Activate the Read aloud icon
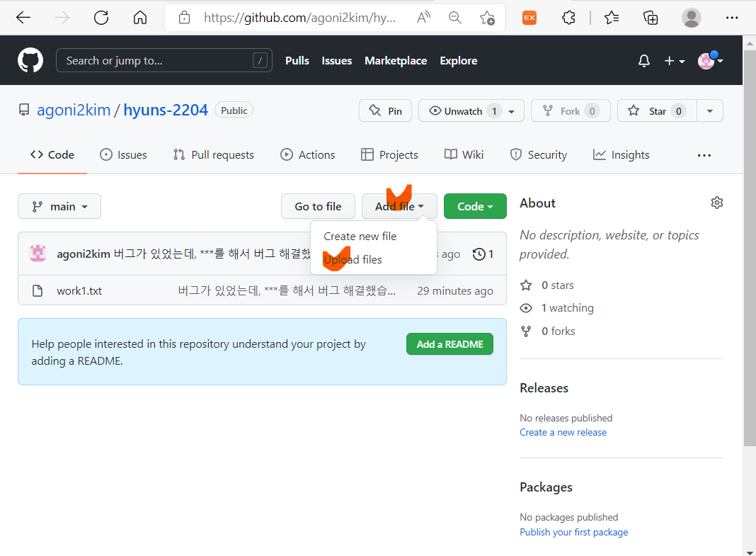The image size is (756, 556). 423,18
